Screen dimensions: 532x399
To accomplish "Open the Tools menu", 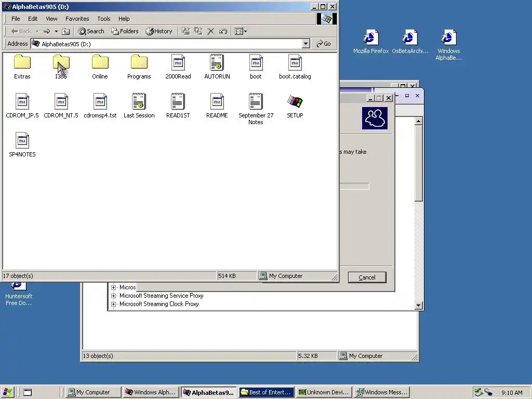I will [x=104, y=19].
